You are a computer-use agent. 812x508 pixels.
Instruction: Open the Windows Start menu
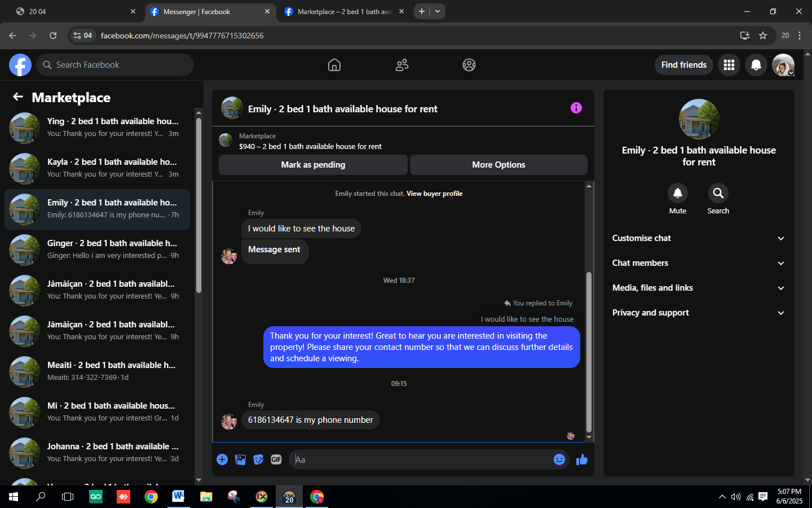[x=14, y=497]
